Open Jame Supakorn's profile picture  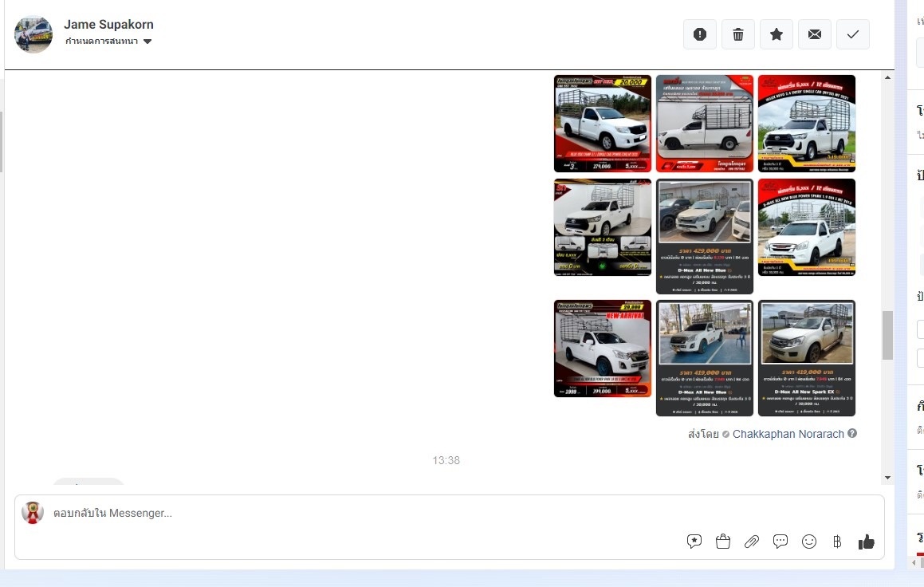point(33,34)
